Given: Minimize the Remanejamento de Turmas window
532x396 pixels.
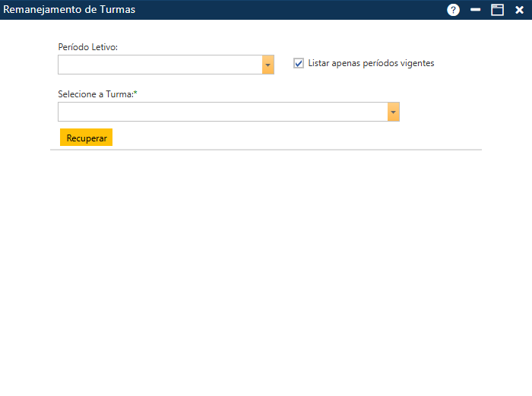Looking at the screenshot, I should [x=476, y=10].
